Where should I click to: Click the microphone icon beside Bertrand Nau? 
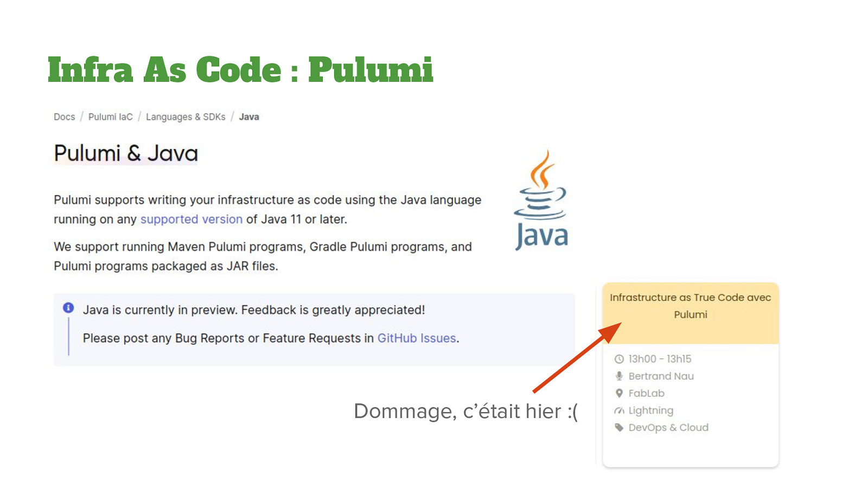coord(619,376)
